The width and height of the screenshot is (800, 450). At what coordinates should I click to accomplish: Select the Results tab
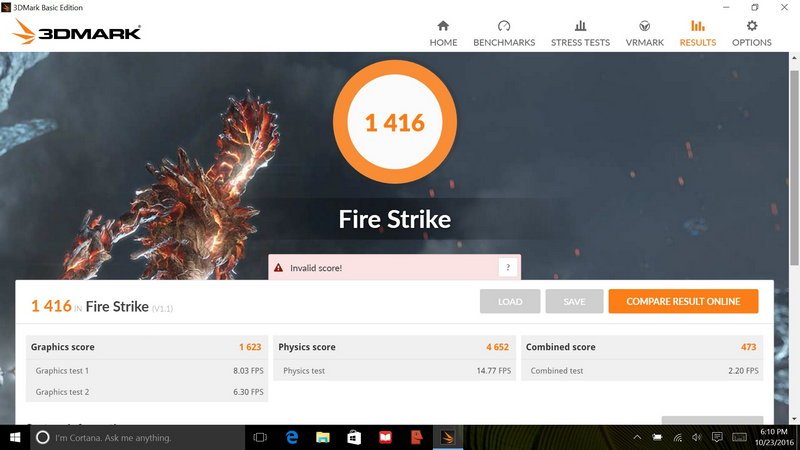697,33
